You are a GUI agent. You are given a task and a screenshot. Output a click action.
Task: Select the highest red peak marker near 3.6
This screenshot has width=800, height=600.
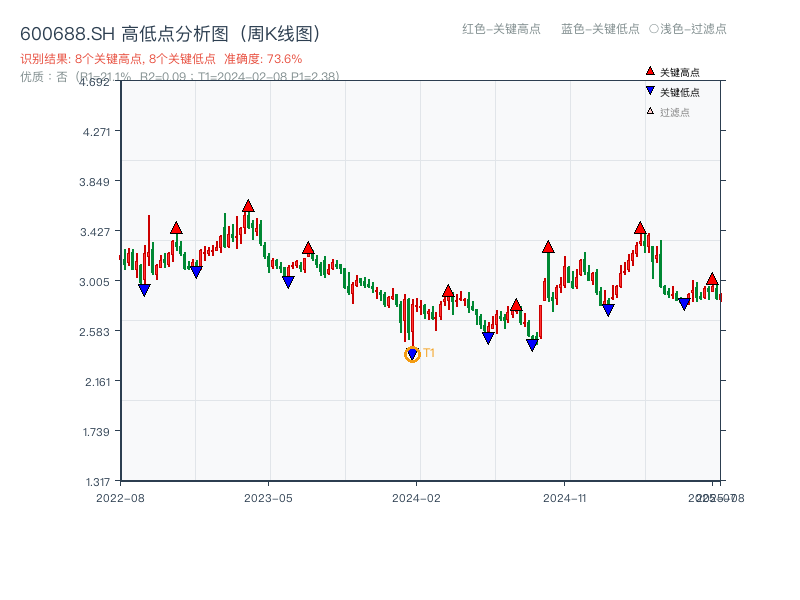tap(248, 207)
